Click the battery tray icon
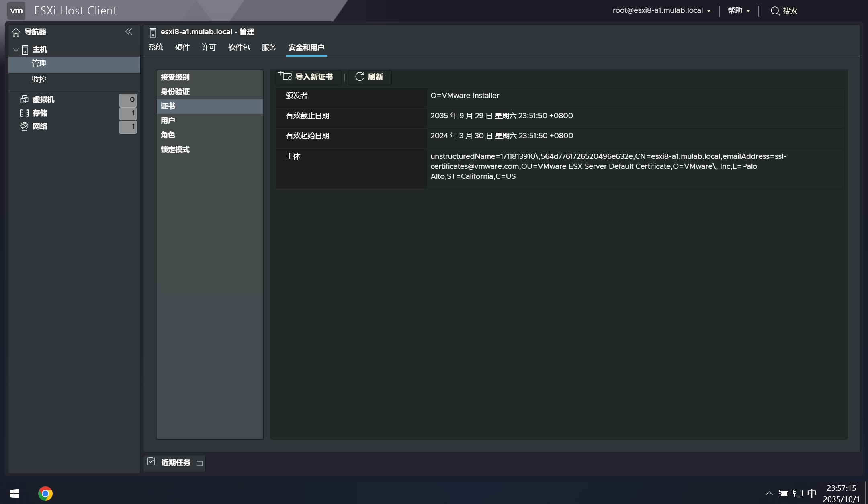 point(783,493)
